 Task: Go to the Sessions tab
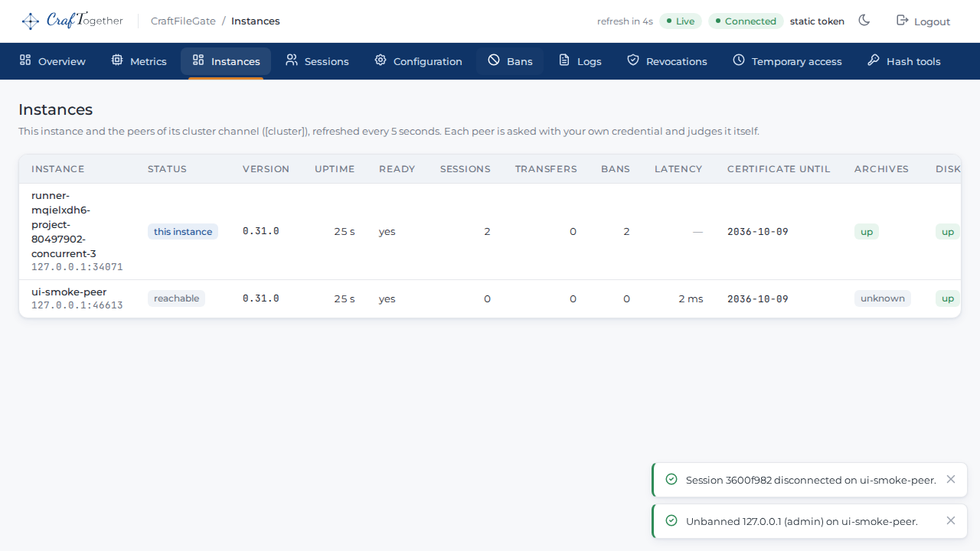pyautogui.click(x=317, y=61)
